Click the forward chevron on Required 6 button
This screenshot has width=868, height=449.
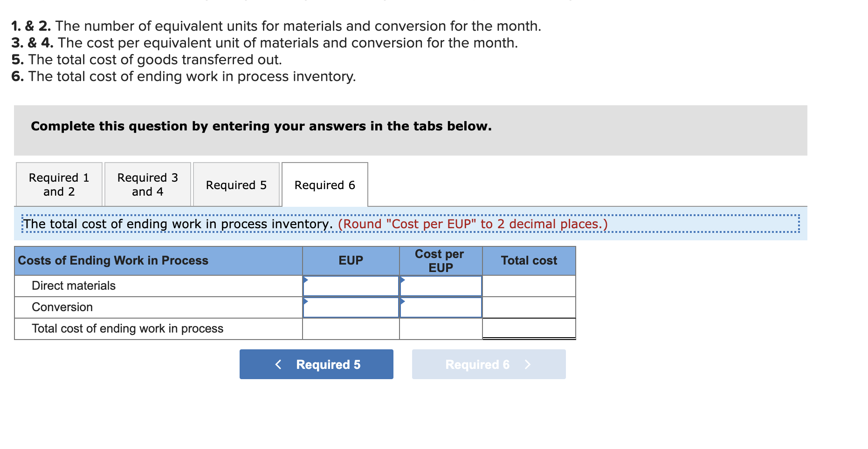(528, 364)
